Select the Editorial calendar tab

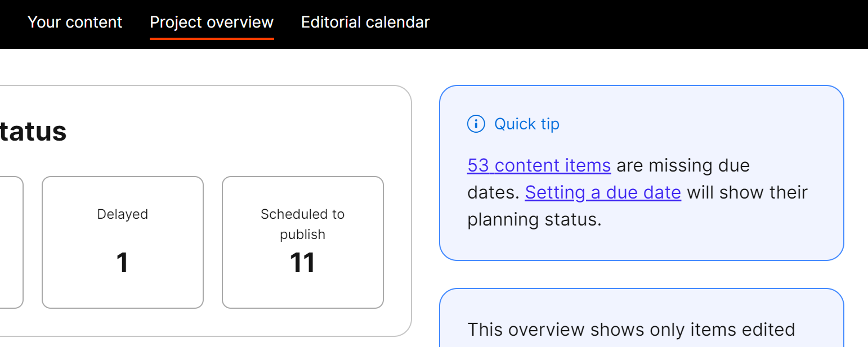pos(365,22)
